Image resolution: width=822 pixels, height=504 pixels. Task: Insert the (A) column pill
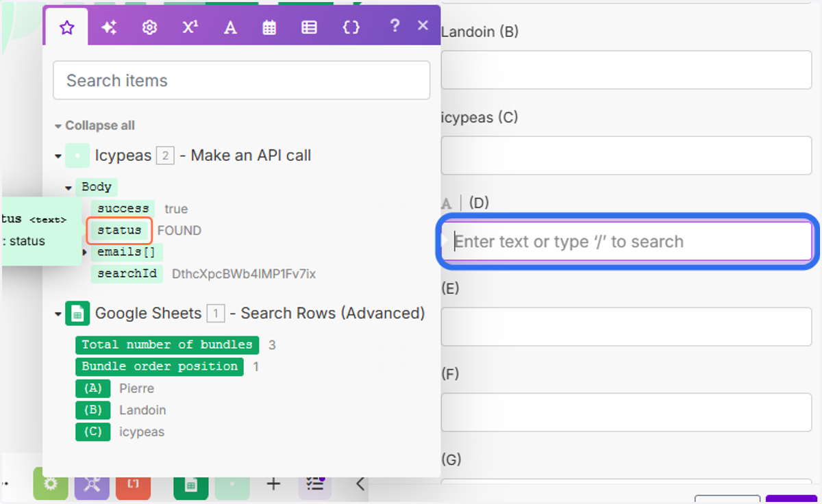click(x=92, y=388)
